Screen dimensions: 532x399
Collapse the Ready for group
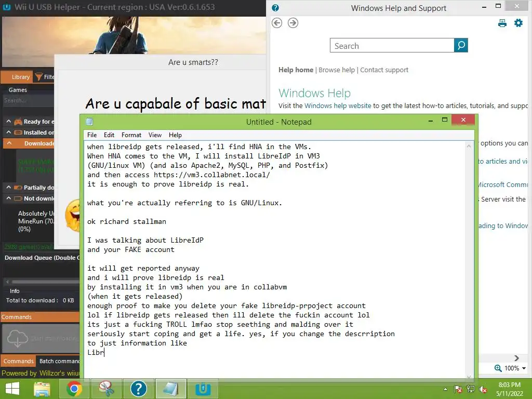(9, 122)
